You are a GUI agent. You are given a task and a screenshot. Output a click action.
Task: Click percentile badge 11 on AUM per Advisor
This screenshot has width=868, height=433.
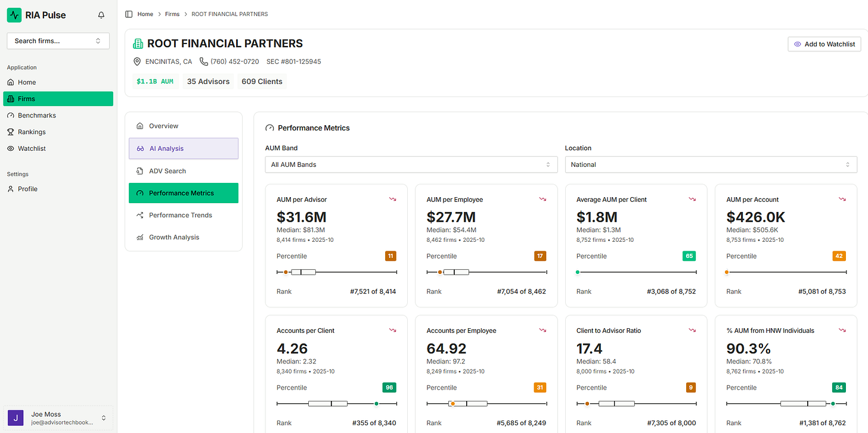390,256
